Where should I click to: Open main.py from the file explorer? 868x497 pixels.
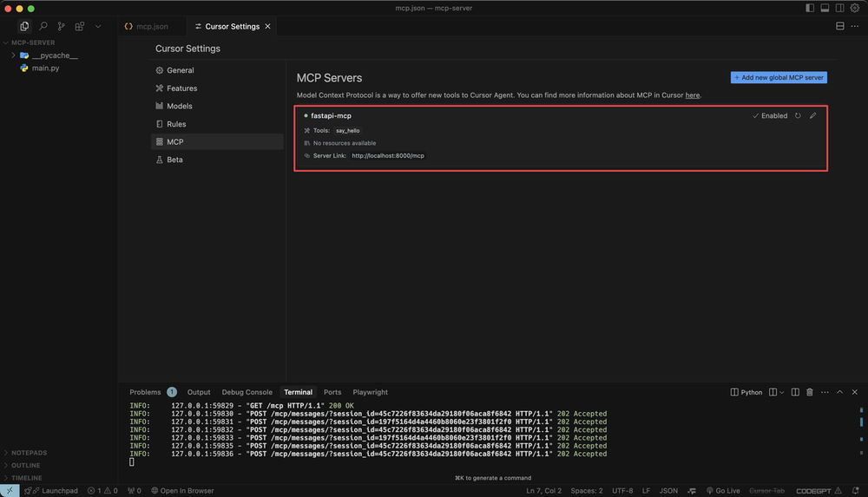[x=46, y=68]
